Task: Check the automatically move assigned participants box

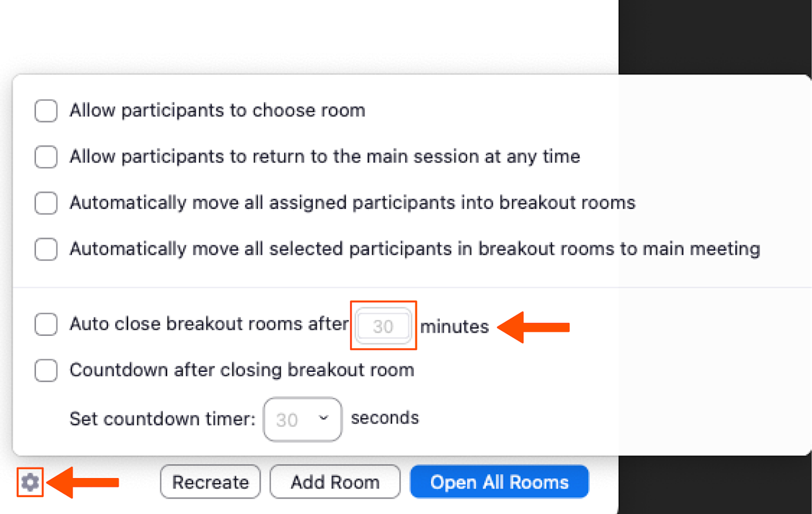Action: tap(46, 203)
